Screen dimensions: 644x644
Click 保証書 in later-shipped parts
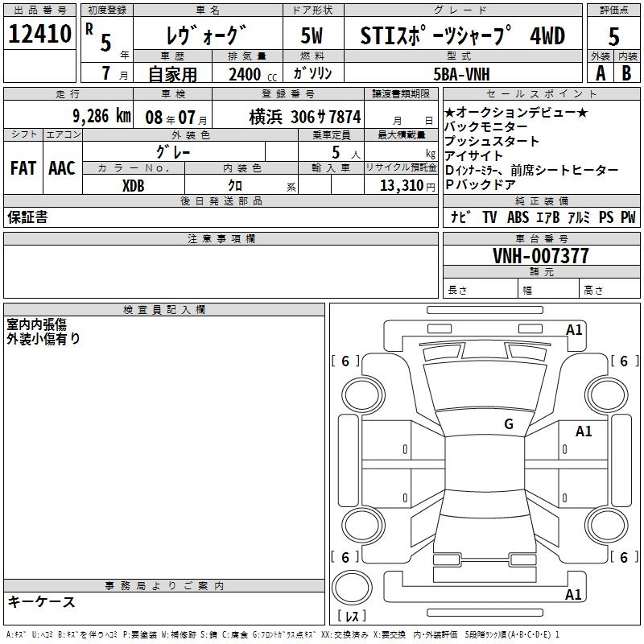(27, 217)
